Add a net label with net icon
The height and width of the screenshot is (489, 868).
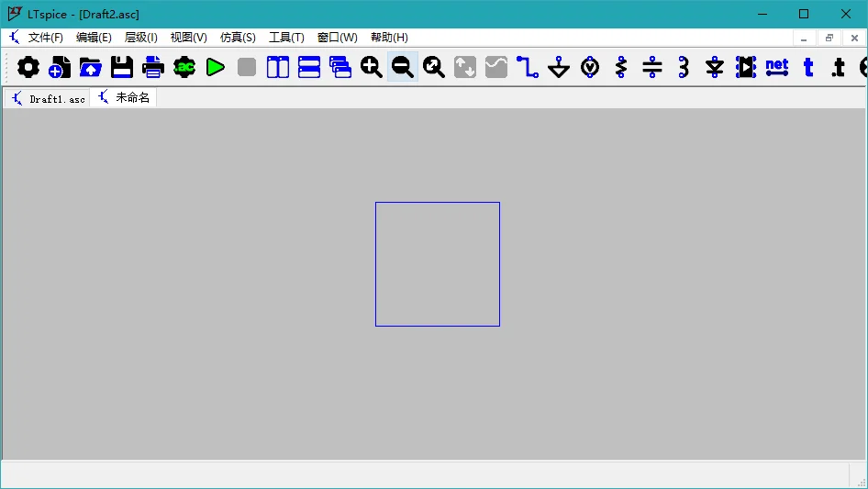(777, 68)
